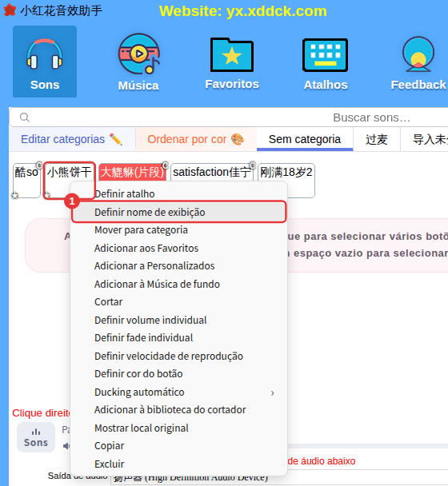Click the Buscar sons search field
Viewport: 448px width, 486px height.
tap(230, 118)
